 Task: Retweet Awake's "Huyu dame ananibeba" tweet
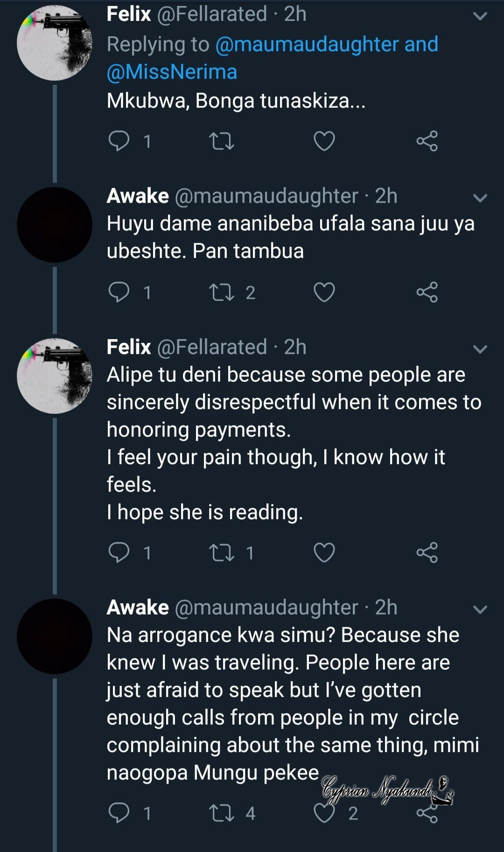222,293
